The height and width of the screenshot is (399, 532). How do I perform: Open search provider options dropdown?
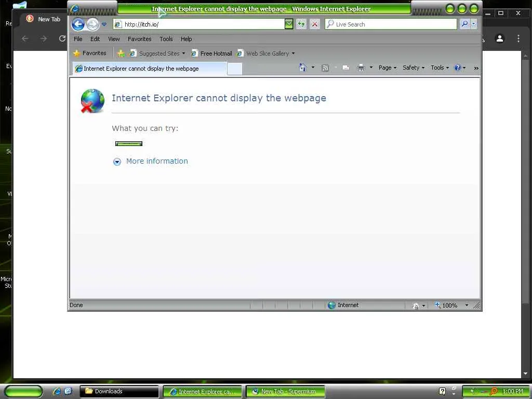[x=474, y=24]
